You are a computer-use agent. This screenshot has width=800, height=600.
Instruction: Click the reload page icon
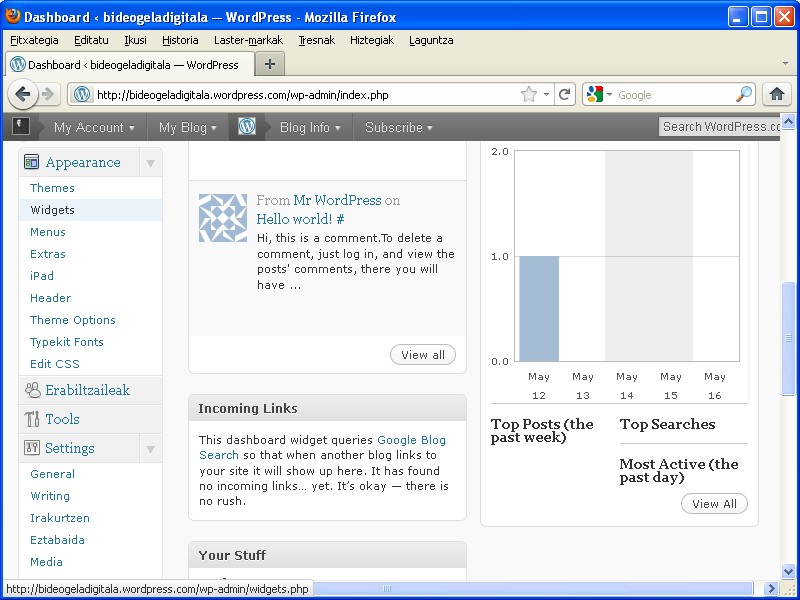(564, 94)
